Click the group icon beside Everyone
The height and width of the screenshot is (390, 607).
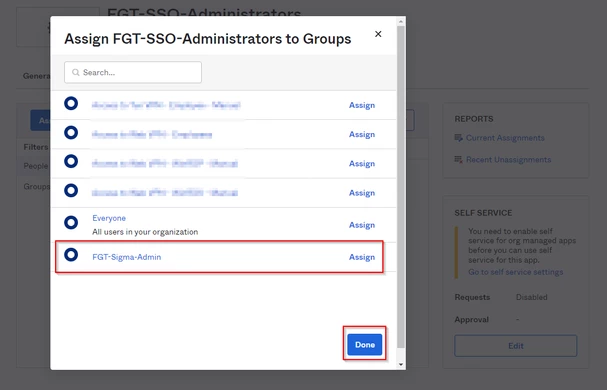pos(71,223)
